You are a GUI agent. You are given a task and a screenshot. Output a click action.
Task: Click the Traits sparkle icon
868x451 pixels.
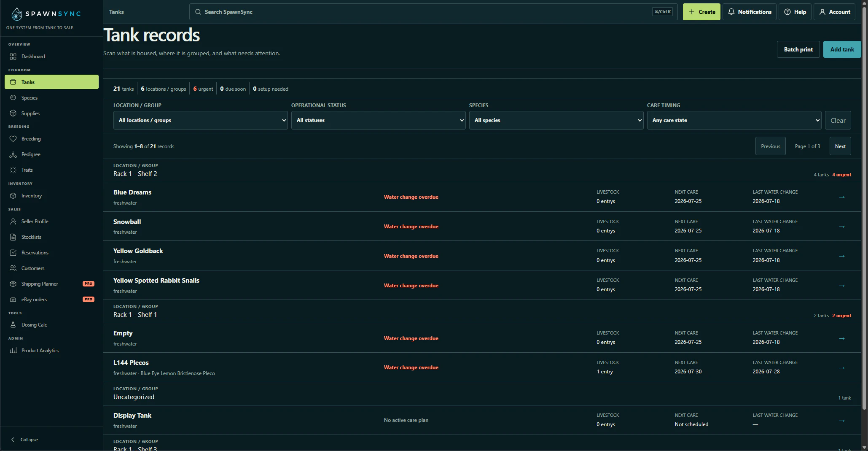click(13, 170)
